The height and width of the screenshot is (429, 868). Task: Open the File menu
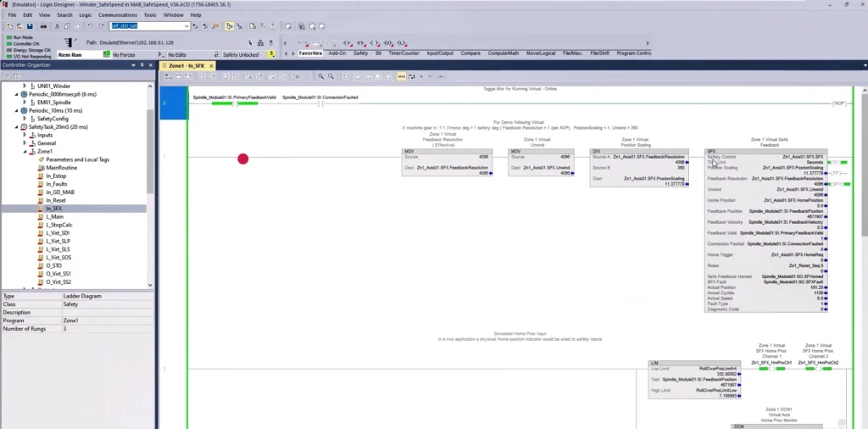tap(12, 15)
